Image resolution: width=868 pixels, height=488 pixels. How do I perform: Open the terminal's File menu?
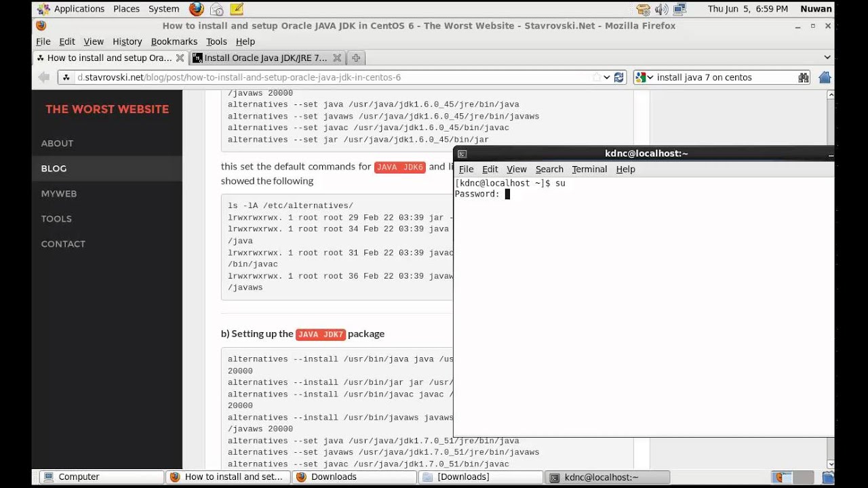[466, 169]
